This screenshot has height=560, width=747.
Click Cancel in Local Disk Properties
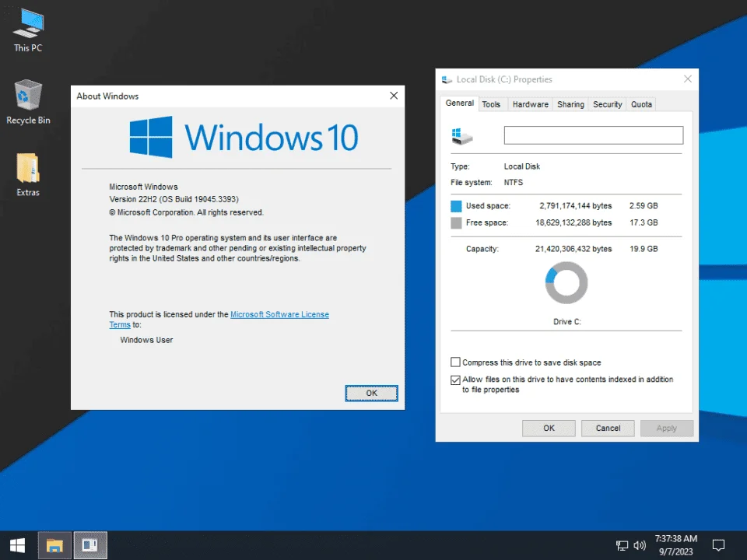(608, 428)
